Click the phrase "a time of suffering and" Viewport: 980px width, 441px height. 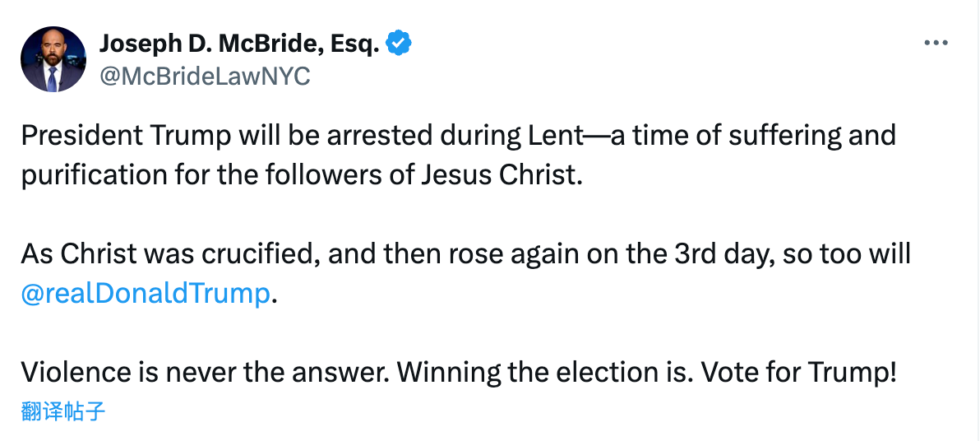coord(752,135)
